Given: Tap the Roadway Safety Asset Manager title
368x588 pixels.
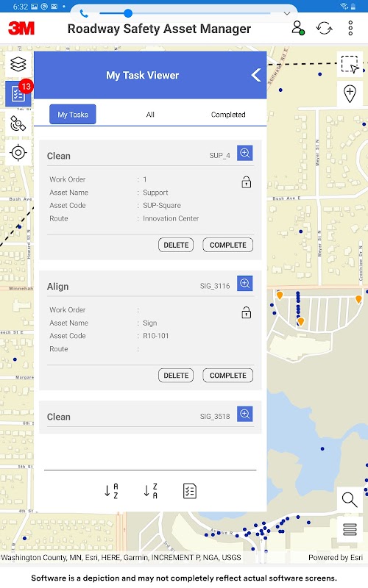Looking at the screenshot, I should tap(159, 29).
